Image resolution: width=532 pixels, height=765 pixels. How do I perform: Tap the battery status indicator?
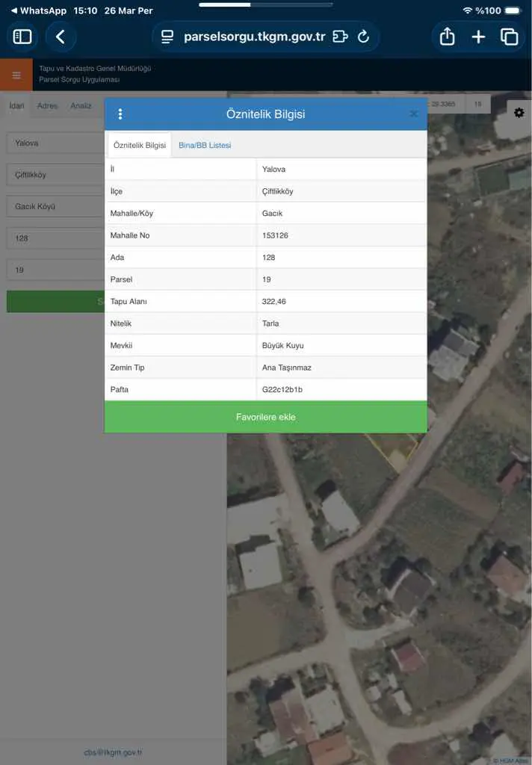pyautogui.click(x=513, y=10)
